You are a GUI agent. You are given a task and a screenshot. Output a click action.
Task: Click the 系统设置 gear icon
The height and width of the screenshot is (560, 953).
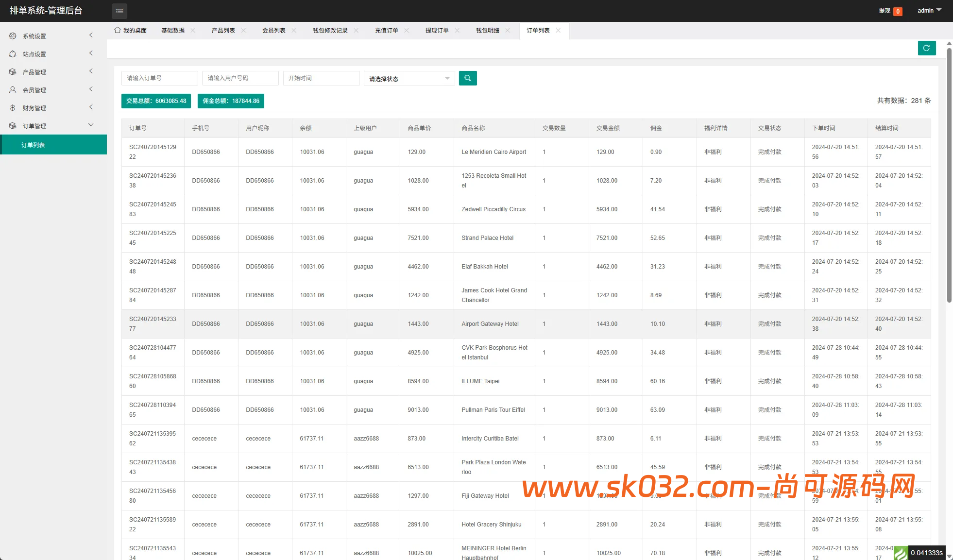13,36
